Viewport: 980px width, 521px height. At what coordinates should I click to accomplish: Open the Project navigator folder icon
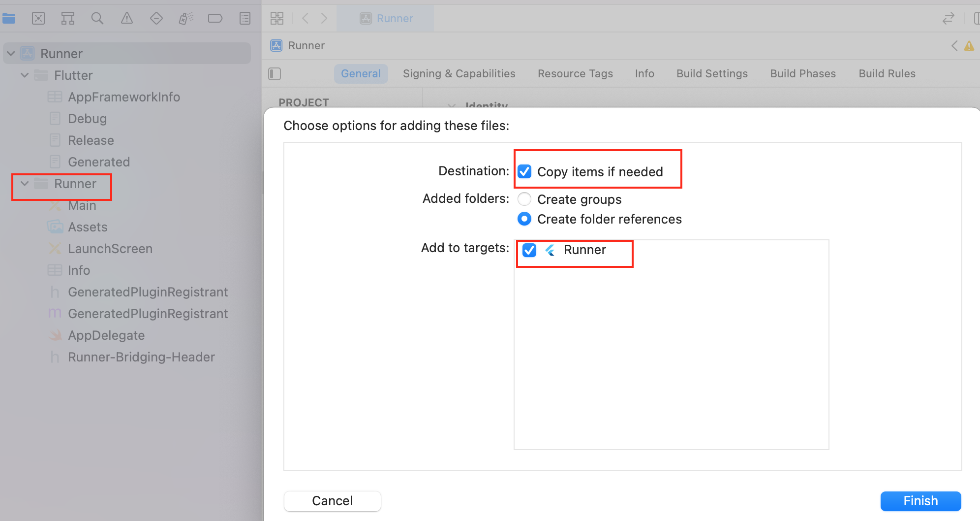click(9, 19)
